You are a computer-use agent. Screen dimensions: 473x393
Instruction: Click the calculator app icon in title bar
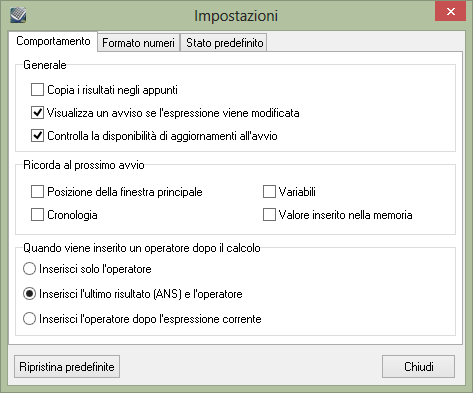click(18, 15)
